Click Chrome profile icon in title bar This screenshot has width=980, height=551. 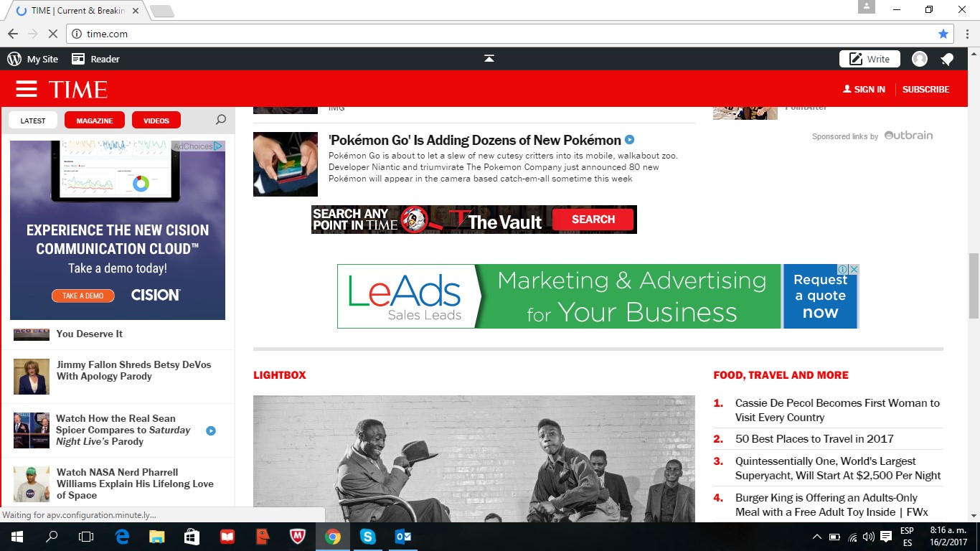point(867,6)
